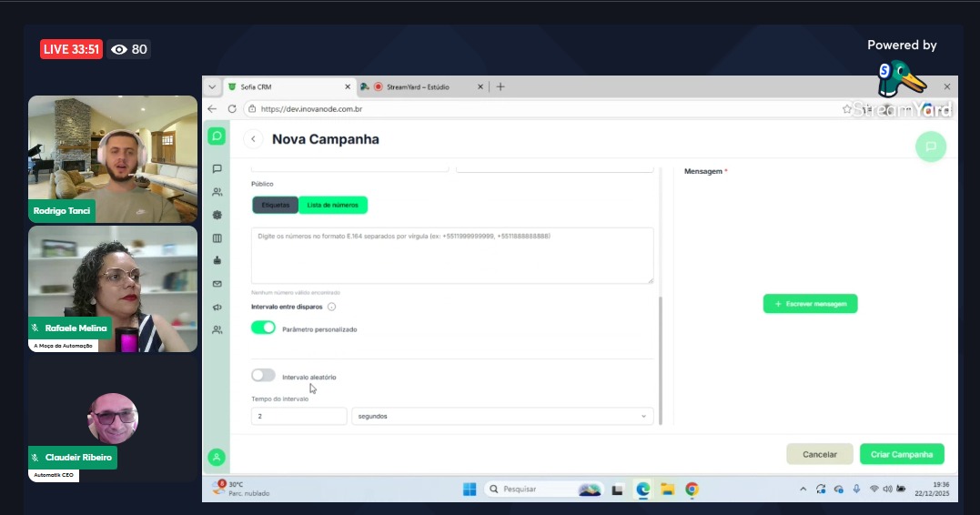Click the Criar Campanha button
Image resolution: width=980 pixels, height=515 pixels.
[901, 454]
